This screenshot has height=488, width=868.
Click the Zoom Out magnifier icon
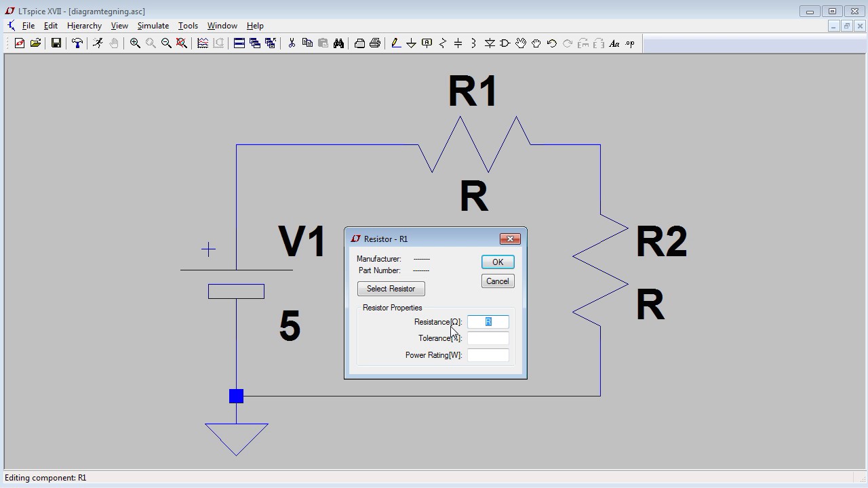click(166, 43)
